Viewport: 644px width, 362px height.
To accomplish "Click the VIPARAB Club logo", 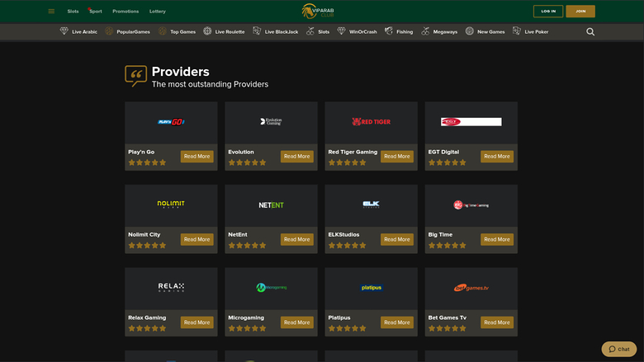I will [x=321, y=12].
